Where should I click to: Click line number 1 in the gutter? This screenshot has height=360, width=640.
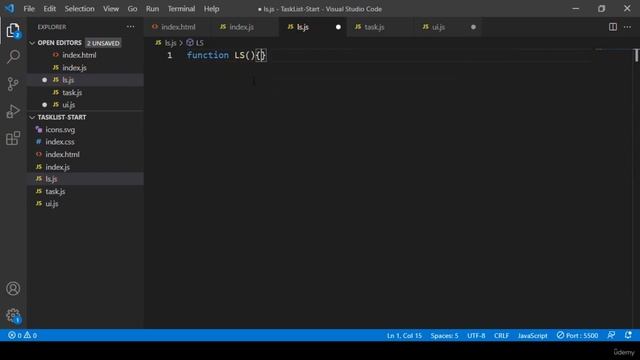pos(169,56)
